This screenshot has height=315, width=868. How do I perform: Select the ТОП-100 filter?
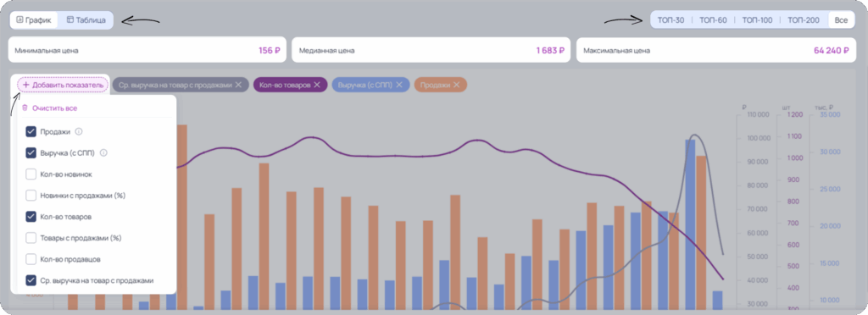click(x=757, y=20)
